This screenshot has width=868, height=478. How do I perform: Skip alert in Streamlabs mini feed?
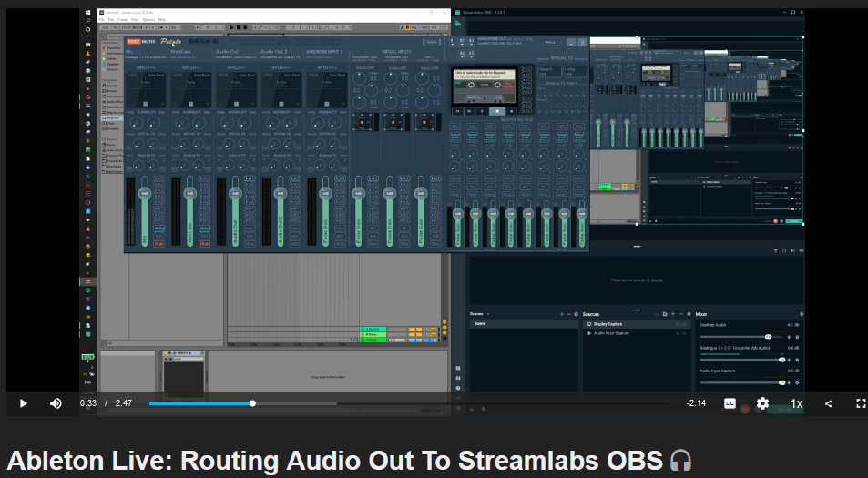[792, 250]
